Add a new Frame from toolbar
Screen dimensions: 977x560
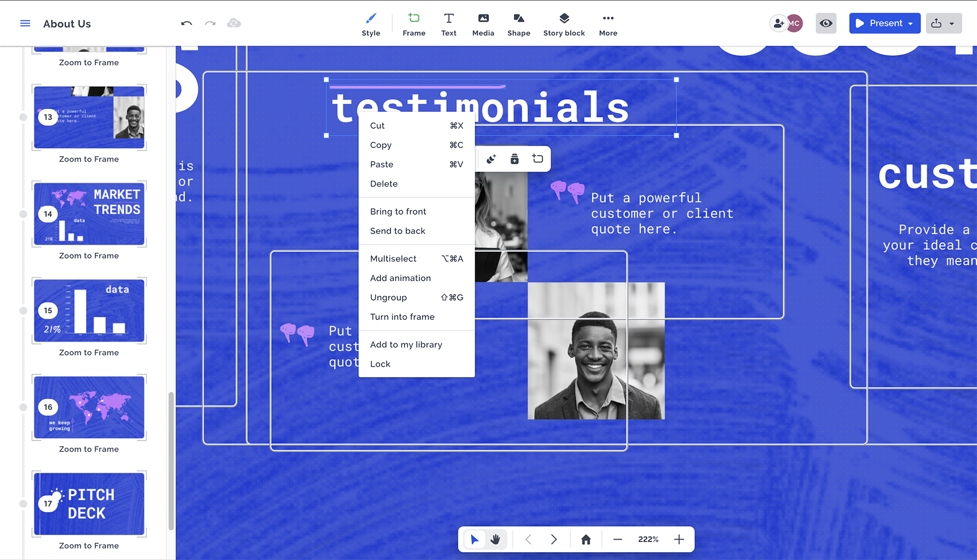[414, 24]
